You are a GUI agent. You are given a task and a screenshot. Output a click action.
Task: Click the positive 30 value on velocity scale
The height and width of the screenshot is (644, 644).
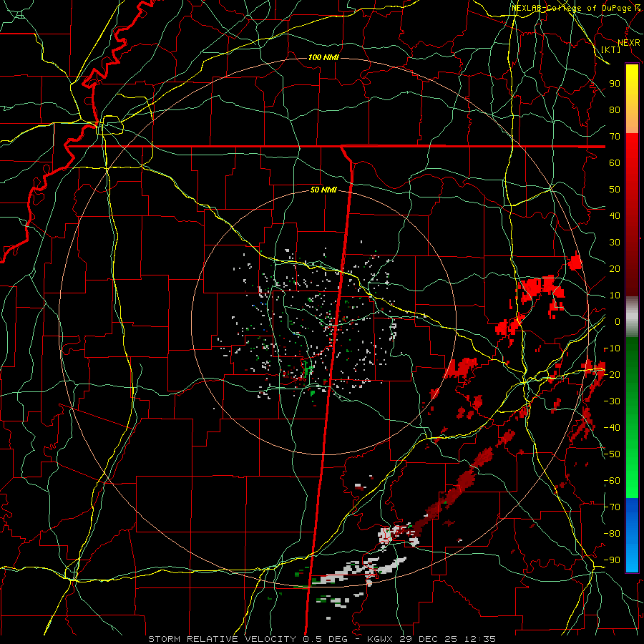[615, 243]
